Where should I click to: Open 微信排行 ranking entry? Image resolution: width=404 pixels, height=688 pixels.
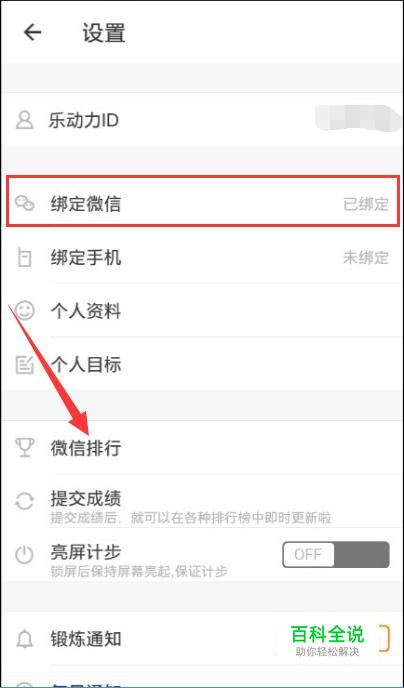pyautogui.click(x=202, y=448)
